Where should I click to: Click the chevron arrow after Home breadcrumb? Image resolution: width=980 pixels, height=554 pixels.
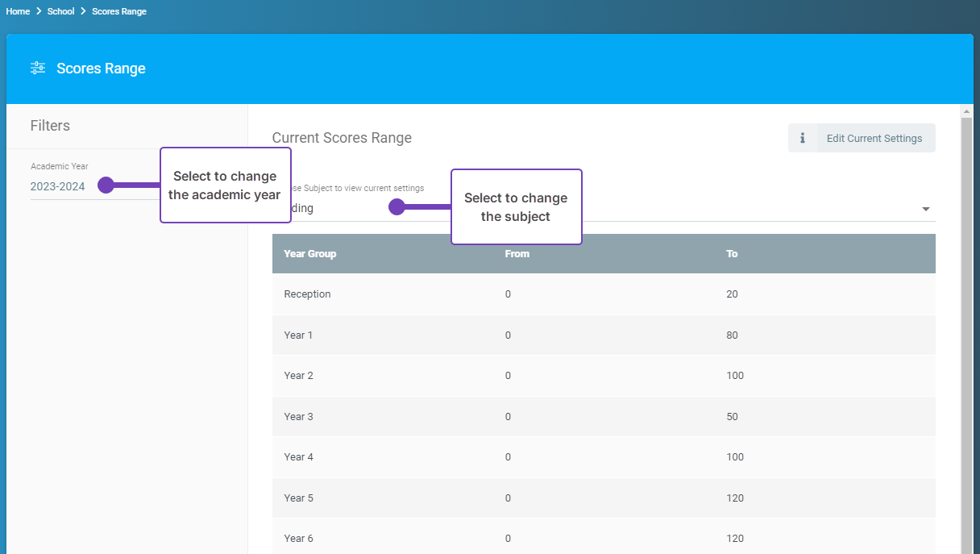(x=39, y=11)
